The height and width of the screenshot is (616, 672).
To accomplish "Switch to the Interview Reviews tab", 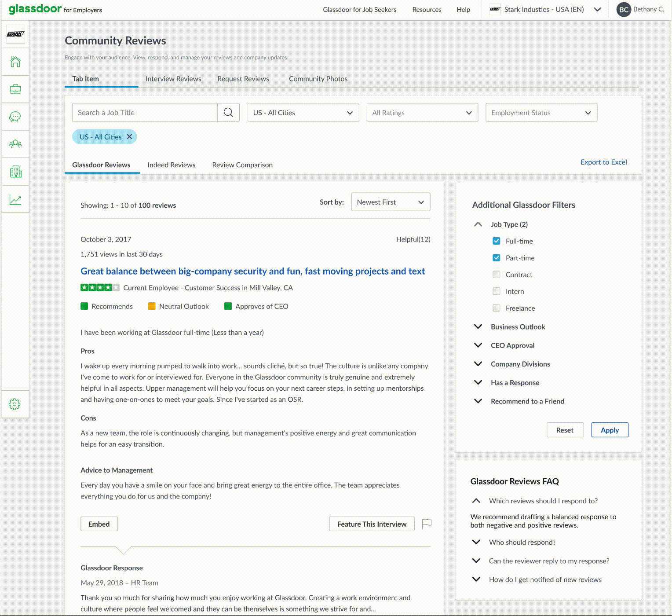I will (x=173, y=79).
